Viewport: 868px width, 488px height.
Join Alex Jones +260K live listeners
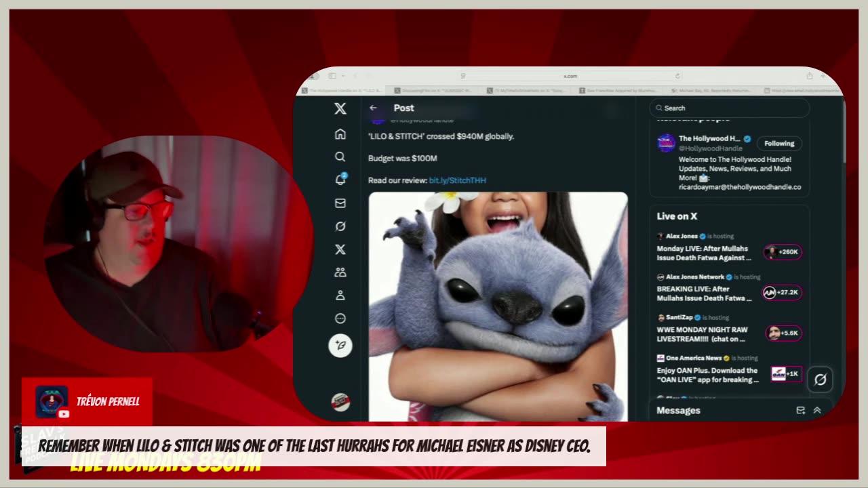[783, 251]
